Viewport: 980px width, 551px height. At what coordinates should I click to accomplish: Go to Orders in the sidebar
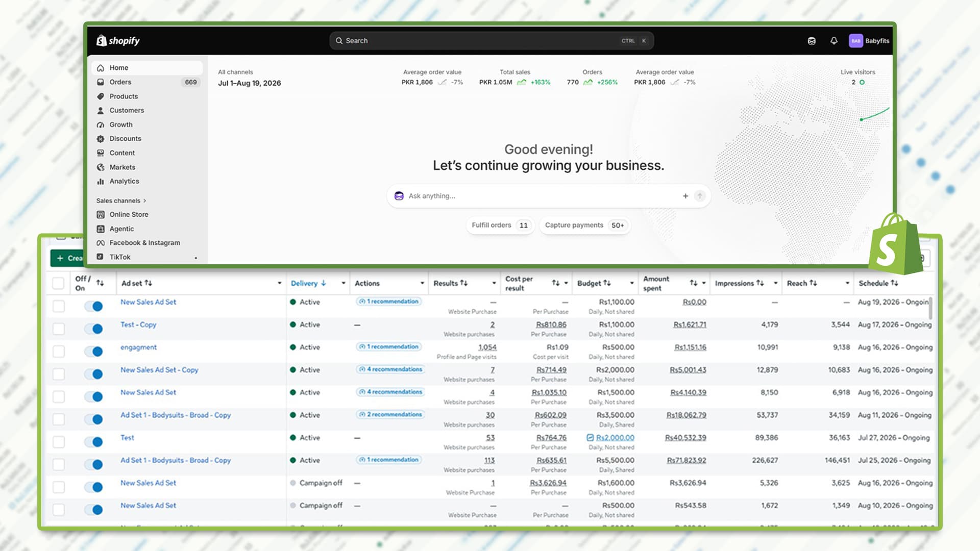pyautogui.click(x=147, y=82)
